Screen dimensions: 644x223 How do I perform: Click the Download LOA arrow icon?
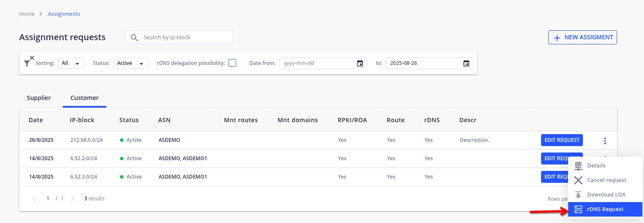[x=578, y=195]
